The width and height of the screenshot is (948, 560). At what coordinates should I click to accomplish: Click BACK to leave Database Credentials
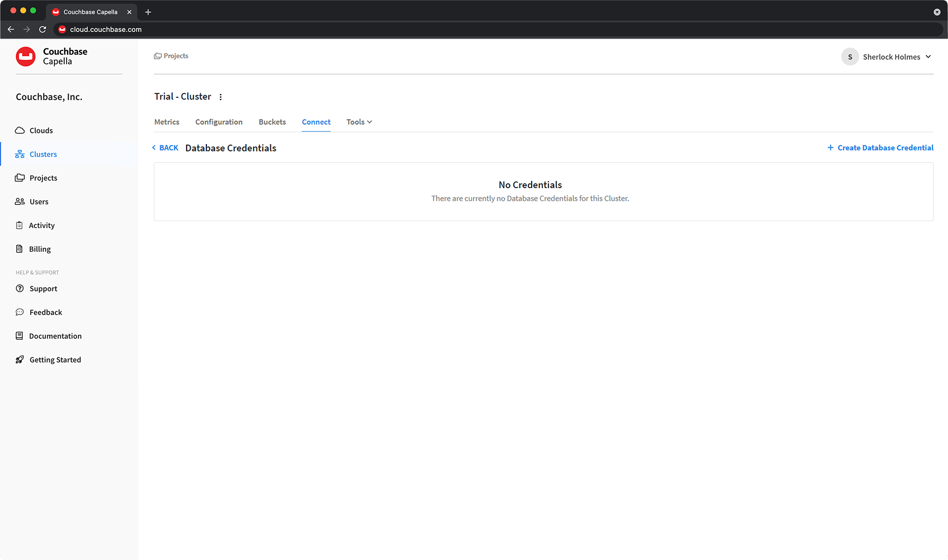(x=165, y=148)
